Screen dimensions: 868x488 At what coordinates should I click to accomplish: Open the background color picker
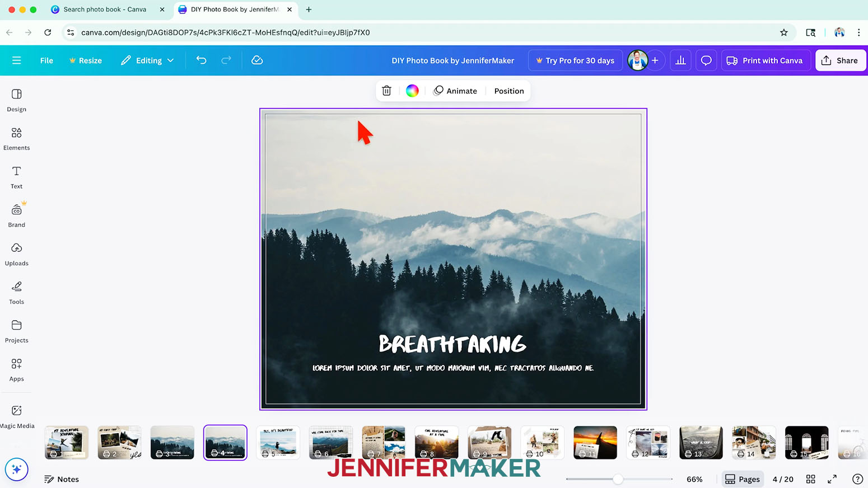(x=412, y=91)
